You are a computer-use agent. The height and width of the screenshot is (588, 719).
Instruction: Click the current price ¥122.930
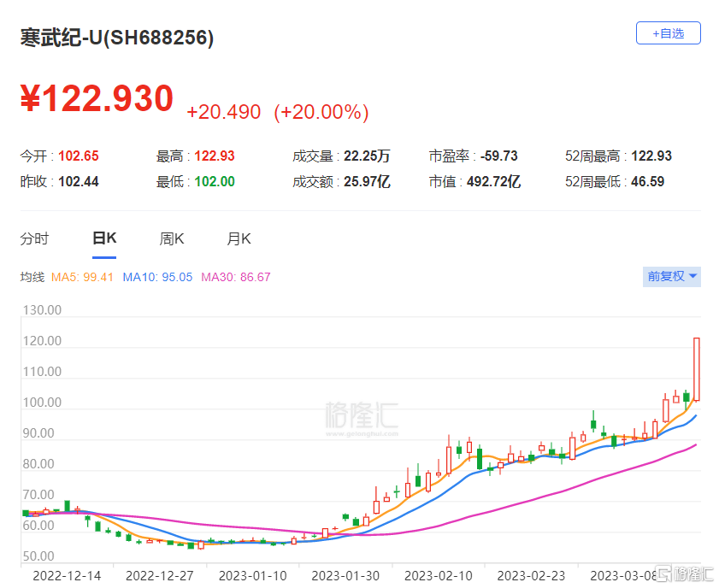tap(97, 98)
